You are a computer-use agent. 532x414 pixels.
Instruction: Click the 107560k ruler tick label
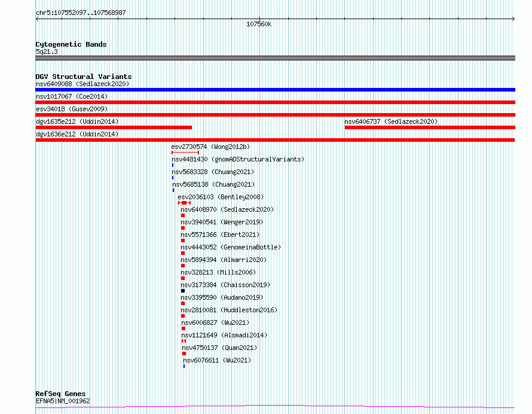tap(259, 25)
